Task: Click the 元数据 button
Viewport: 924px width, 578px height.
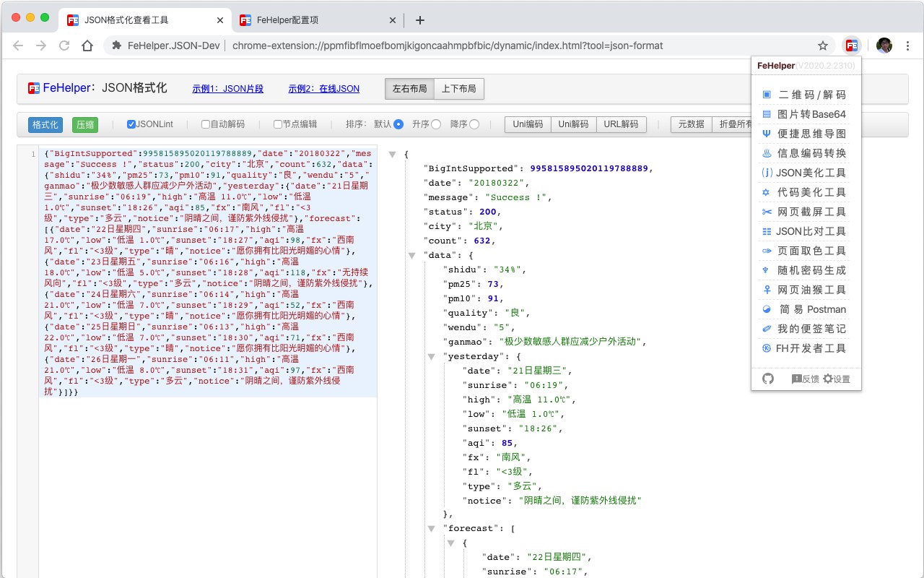Action: 692,124
